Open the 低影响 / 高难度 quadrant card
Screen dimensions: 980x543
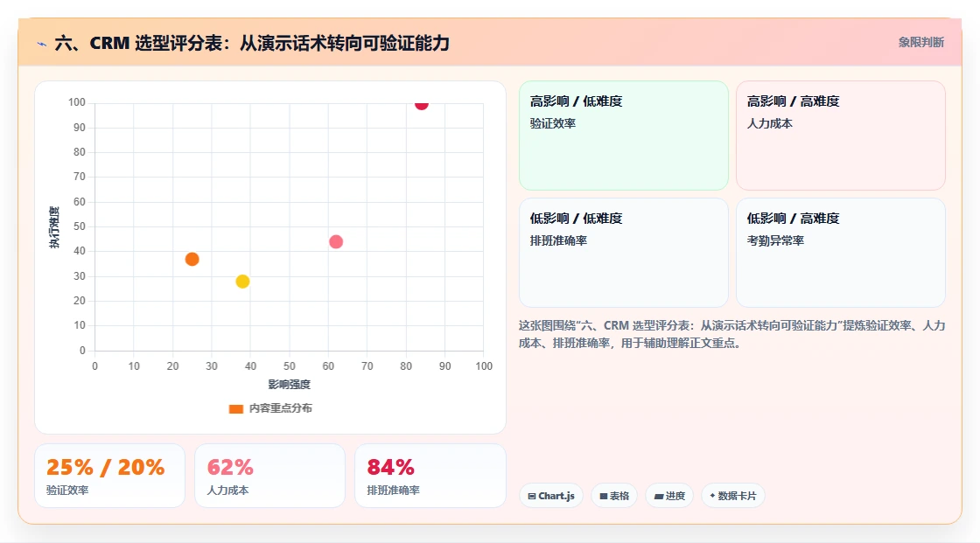[x=840, y=253]
